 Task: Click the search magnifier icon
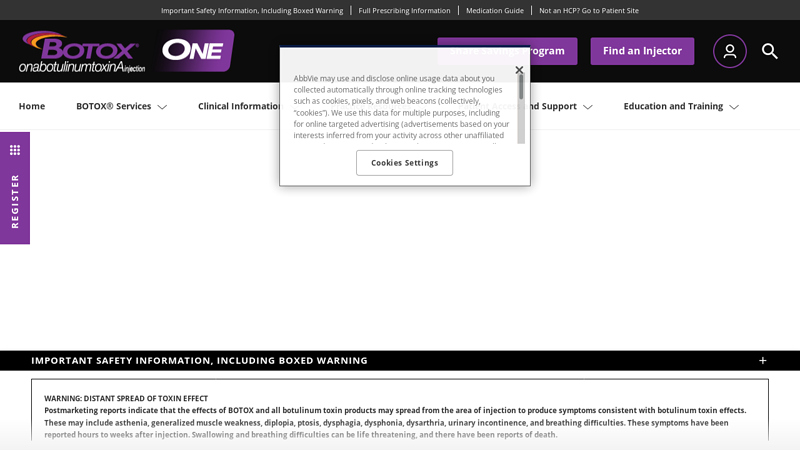click(770, 51)
